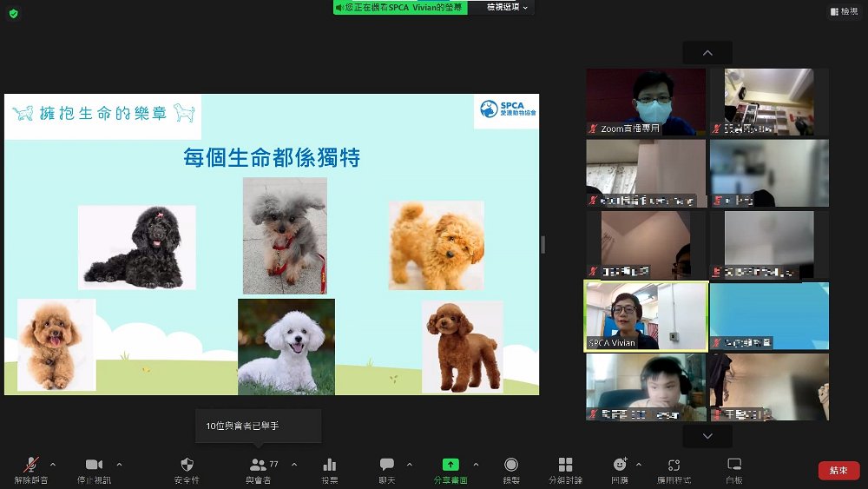Open the View (檢視) layout menu
This screenshot has width=868, height=489.
[845, 11]
